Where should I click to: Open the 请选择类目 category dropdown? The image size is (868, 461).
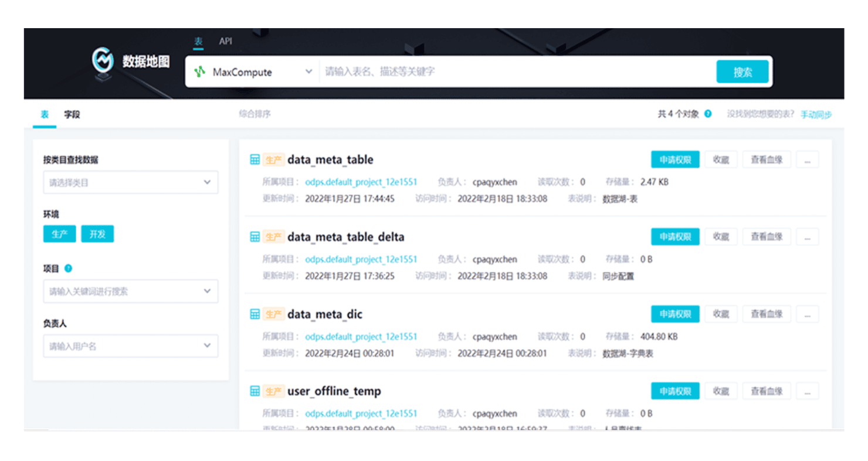tap(130, 182)
